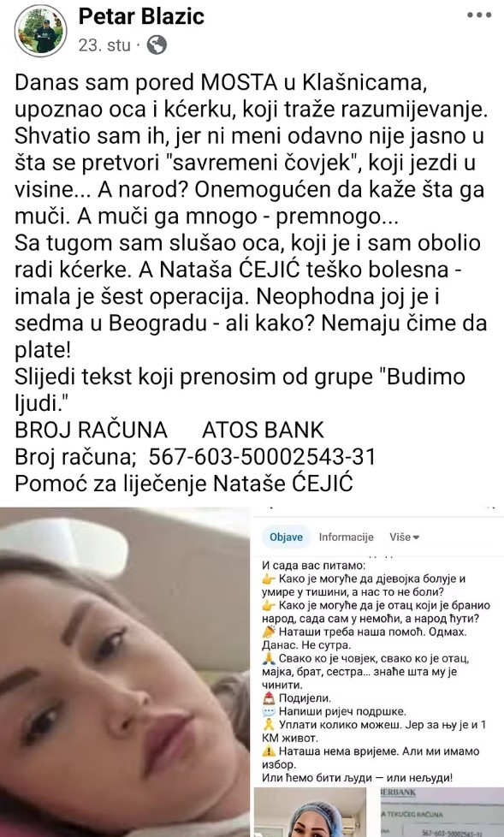
Task: Open the photo of the woman lying down
Action: [x=125, y=672]
